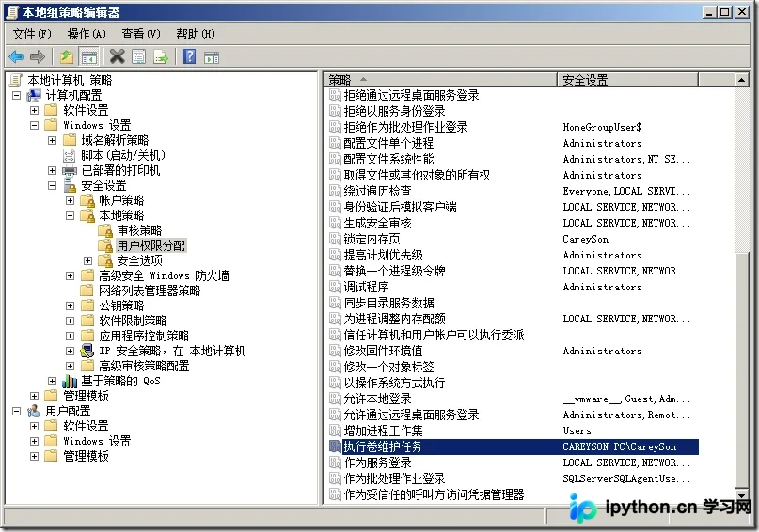
Task: Select 软件限制策略 in the tree
Action: pos(133,321)
